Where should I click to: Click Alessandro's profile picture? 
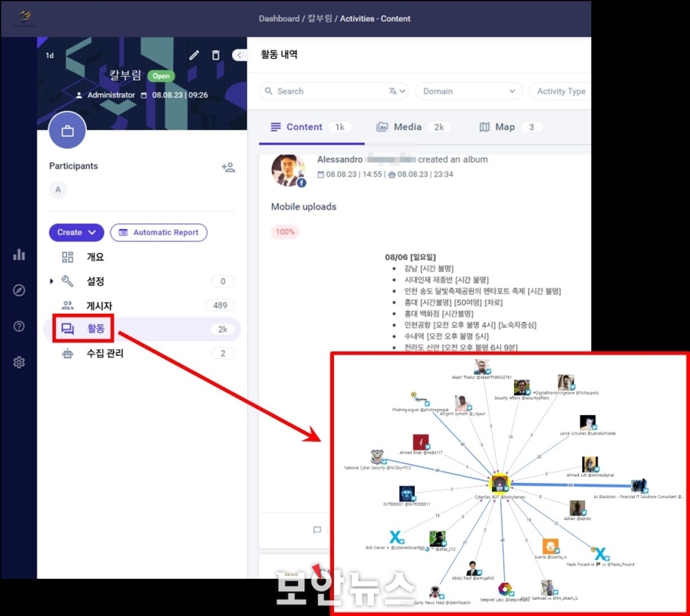tap(288, 170)
